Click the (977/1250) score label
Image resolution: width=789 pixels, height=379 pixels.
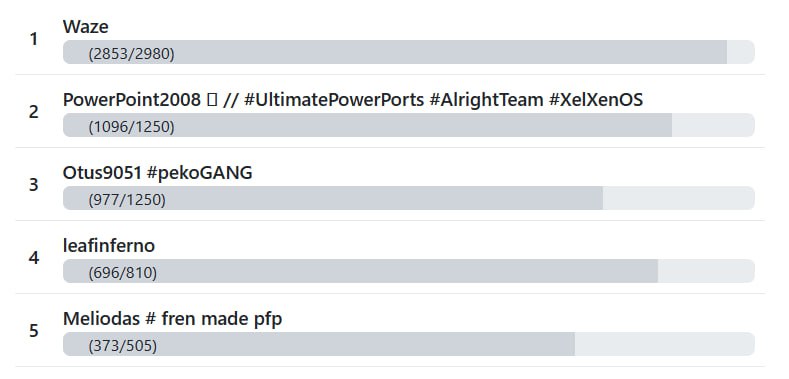pyautogui.click(x=127, y=200)
